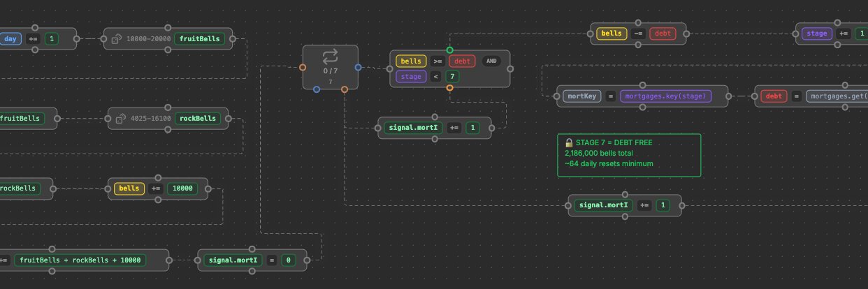Viewport: 868px width, 289px height.
Task: Select the orange bottom port of the condition node
Action: pos(449,87)
